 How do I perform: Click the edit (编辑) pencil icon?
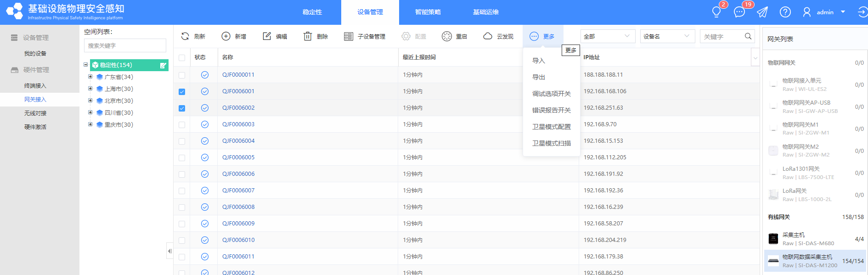point(267,36)
